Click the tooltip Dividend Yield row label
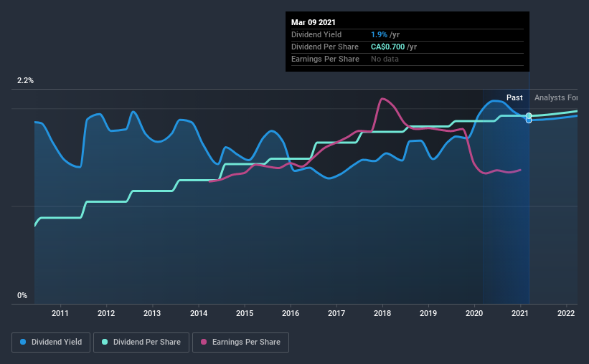Viewport: 589px width, 364px height. point(316,34)
